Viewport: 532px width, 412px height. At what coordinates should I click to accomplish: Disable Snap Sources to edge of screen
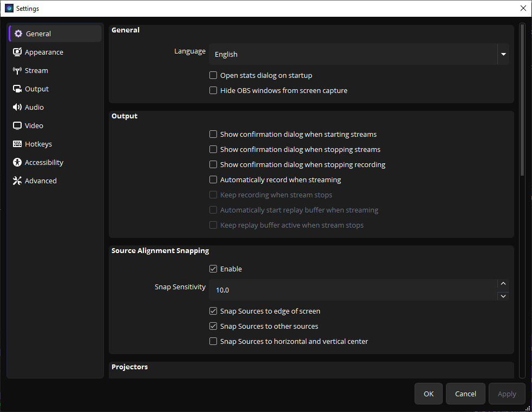coord(213,311)
